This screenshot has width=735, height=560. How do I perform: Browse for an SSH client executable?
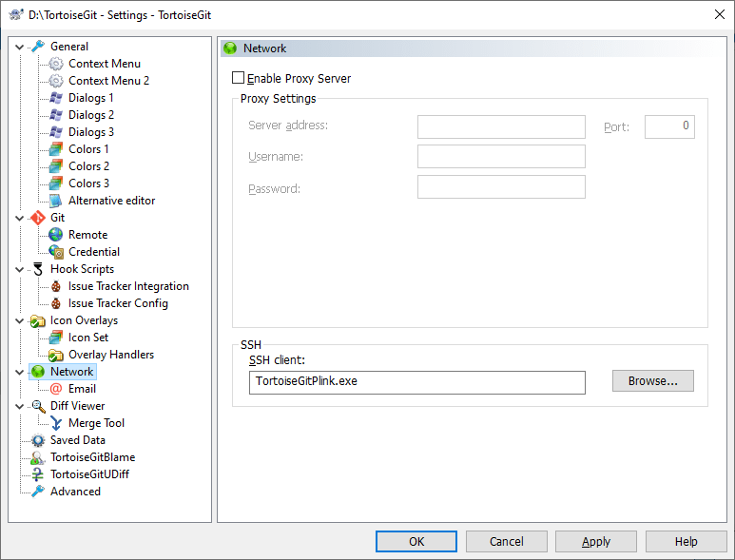pos(653,381)
